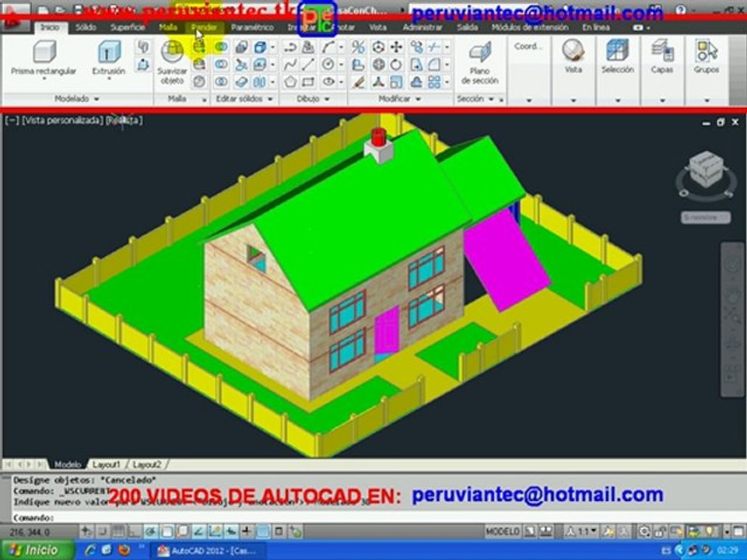The image size is (747, 560).
Task: Click the ViewCube in the viewport
Action: click(706, 170)
